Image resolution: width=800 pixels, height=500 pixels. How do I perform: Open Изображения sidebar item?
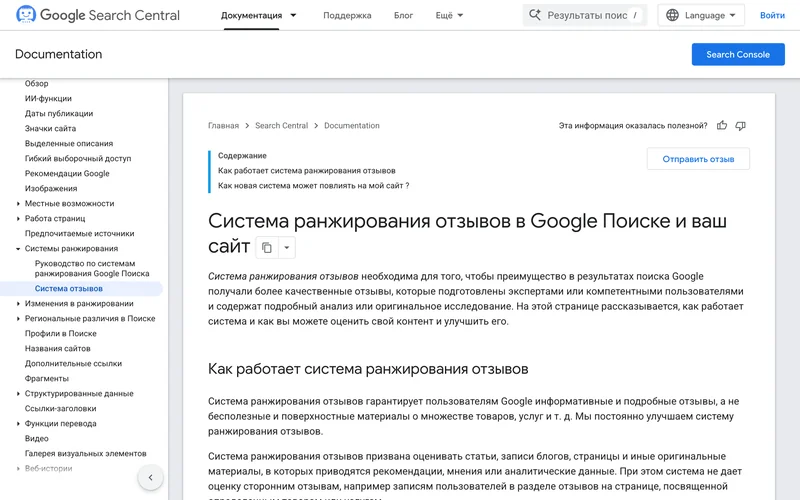click(x=51, y=188)
